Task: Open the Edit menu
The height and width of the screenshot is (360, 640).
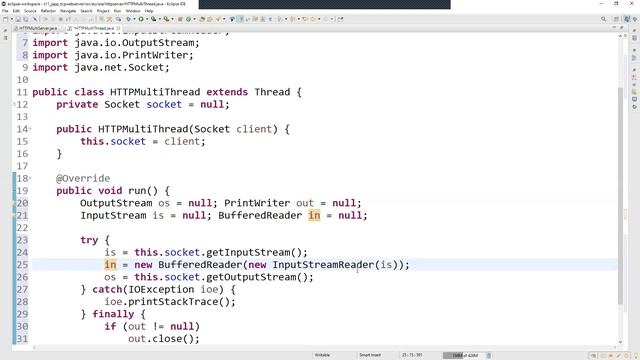Action: [x=16, y=11]
